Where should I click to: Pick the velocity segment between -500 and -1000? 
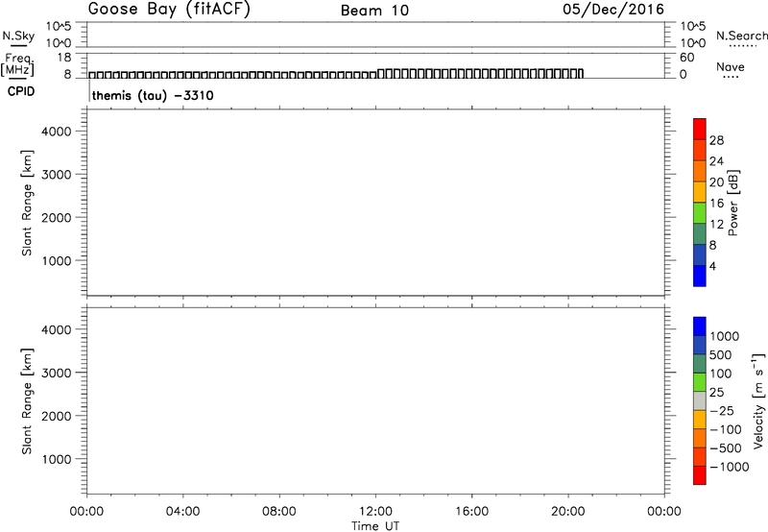(x=700, y=456)
